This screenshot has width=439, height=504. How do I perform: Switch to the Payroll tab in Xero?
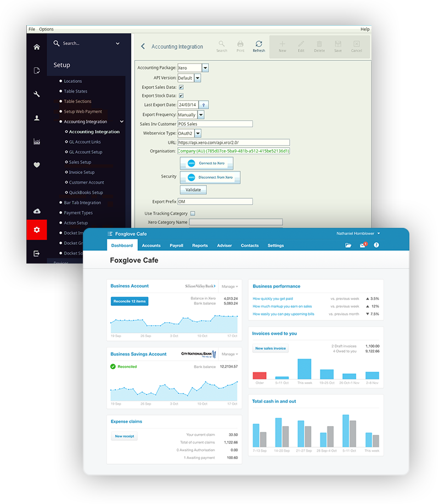(x=176, y=245)
